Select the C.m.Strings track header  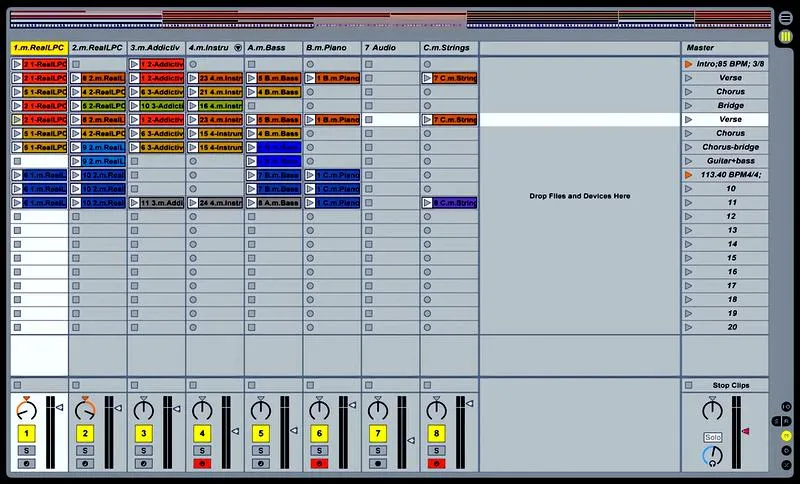tap(449, 48)
